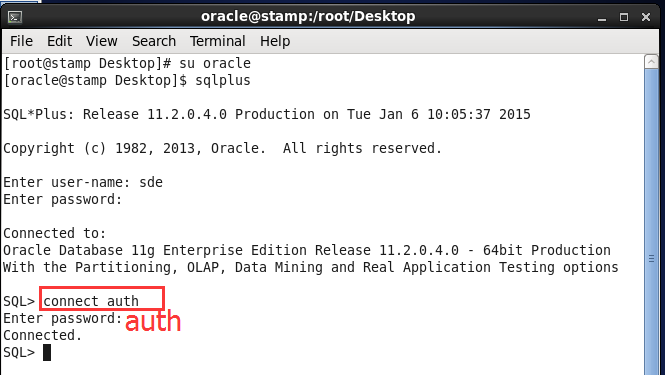
Task: Click the block cursor at the last SQL> prompt
Action: pyautogui.click(x=47, y=353)
